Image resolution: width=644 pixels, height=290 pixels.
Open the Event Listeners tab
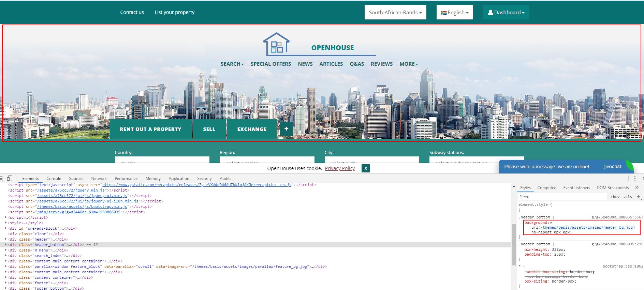tap(576, 187)
